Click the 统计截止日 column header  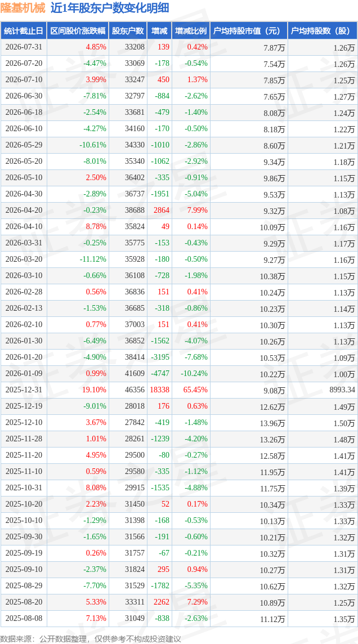pyautogui.click(x=24, y=31)
